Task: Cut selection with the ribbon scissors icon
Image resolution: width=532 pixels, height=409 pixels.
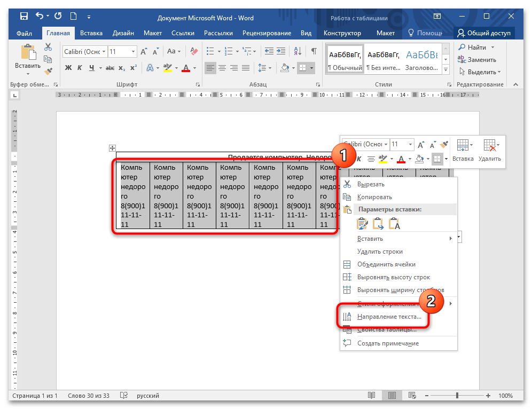Action: 48,47
